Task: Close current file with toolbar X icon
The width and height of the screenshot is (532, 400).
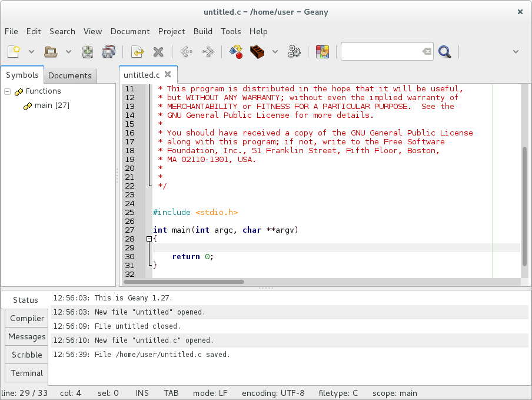Action: click(158, 52)
